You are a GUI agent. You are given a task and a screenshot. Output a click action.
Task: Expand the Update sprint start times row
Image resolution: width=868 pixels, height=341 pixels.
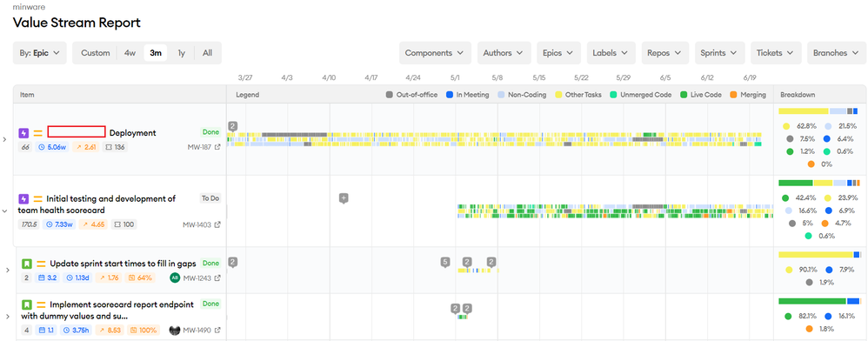pos(7,271)
